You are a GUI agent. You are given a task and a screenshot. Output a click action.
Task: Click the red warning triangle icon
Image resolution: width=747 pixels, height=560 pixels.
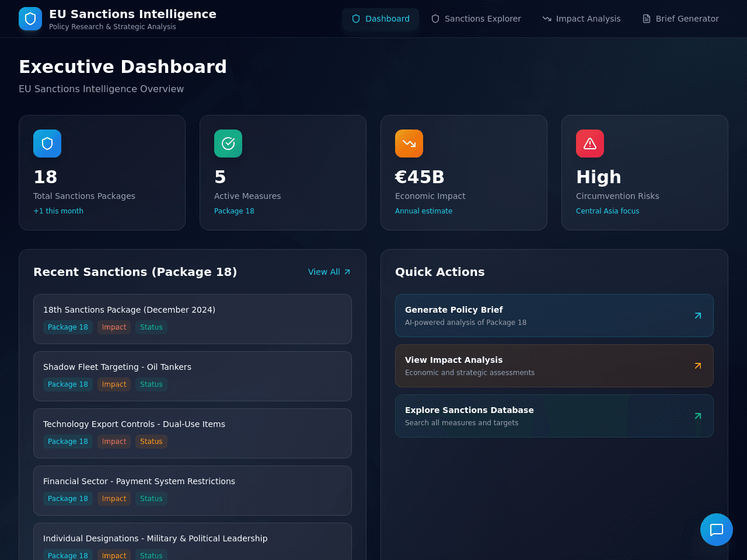590,143
